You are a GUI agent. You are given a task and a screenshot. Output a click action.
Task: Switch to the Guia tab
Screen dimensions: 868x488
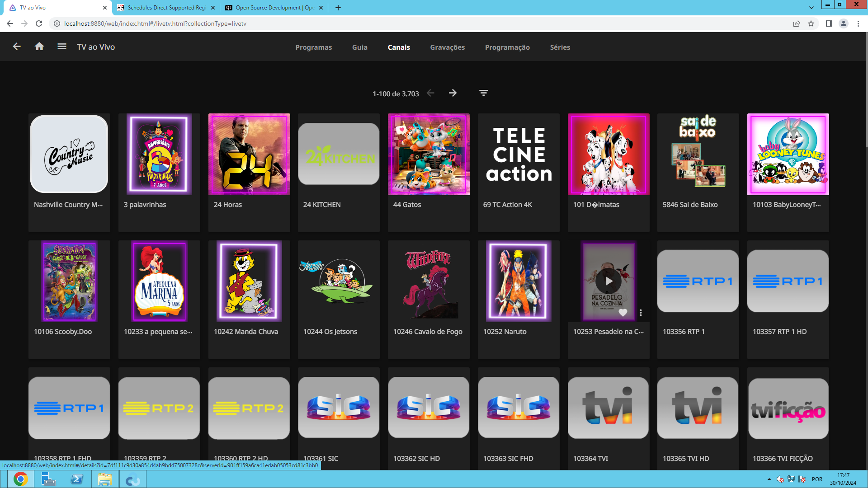coord(359,47)
